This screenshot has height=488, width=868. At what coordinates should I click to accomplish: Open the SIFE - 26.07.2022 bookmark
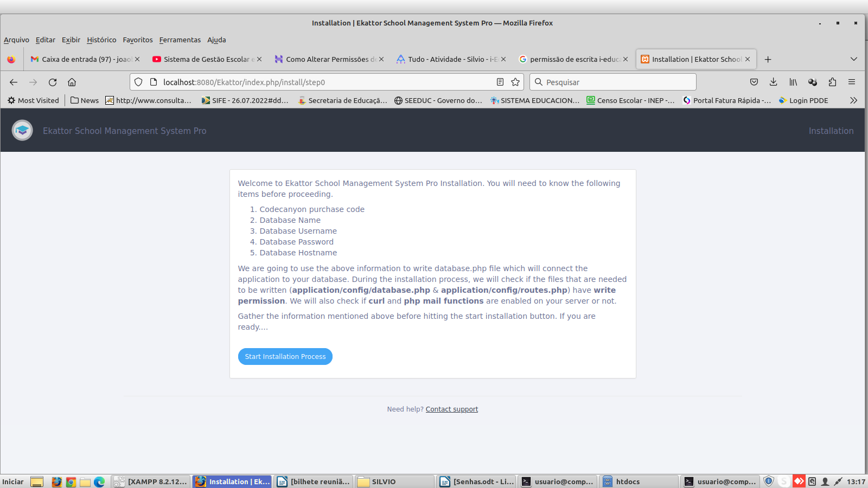(x=245, y=100)
